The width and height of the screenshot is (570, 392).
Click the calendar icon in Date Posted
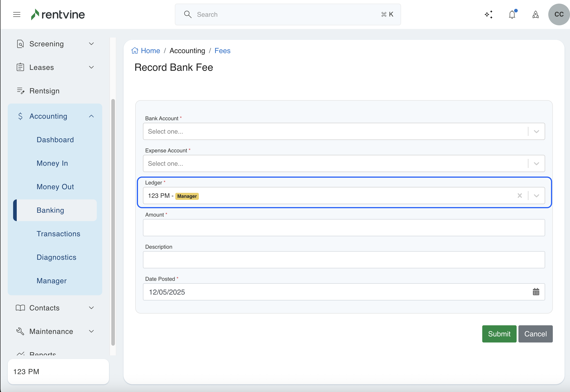pyautogui.click(x=536, y=292)
